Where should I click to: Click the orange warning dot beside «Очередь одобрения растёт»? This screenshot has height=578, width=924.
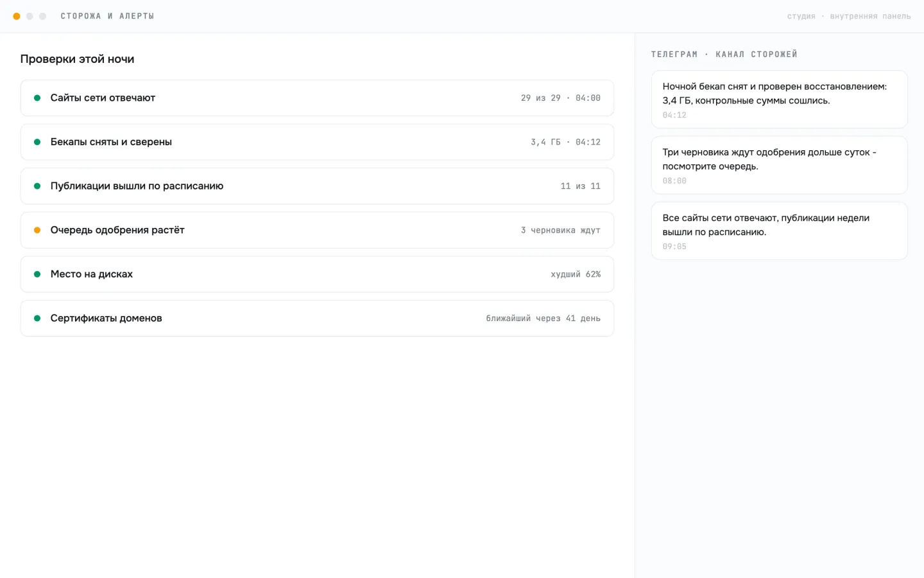(x=37, y=230)
